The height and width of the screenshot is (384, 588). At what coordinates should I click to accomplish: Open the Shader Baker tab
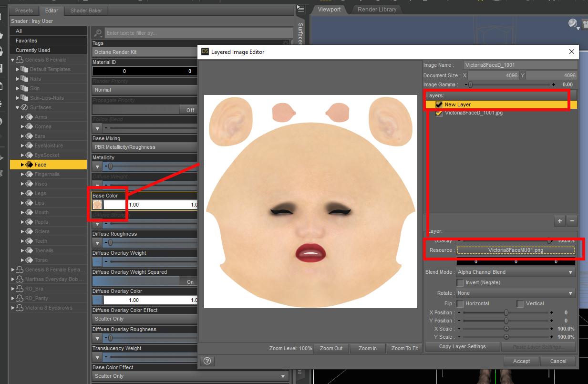click(86, 10)
